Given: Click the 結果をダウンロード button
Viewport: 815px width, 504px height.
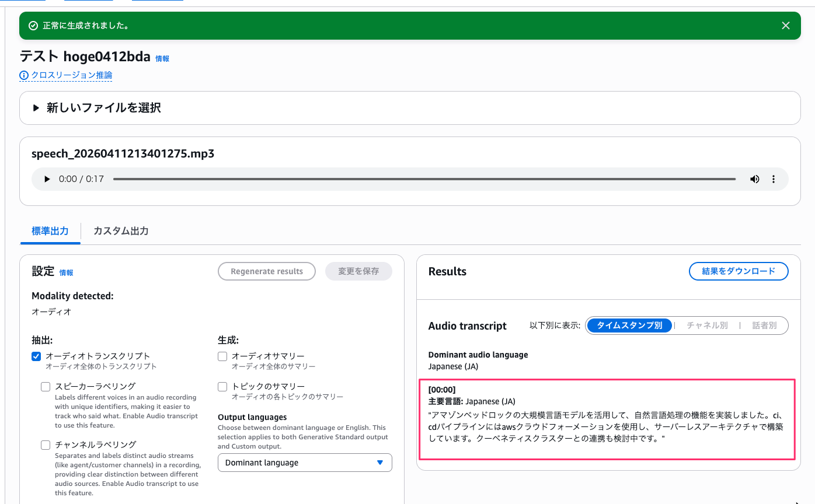Looking at the screenshot, I should point(739,271).
